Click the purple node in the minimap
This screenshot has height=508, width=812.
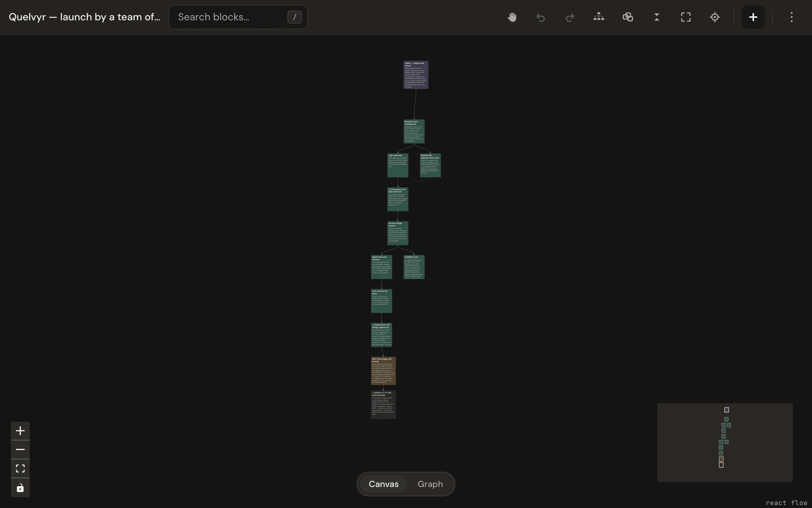726,410
